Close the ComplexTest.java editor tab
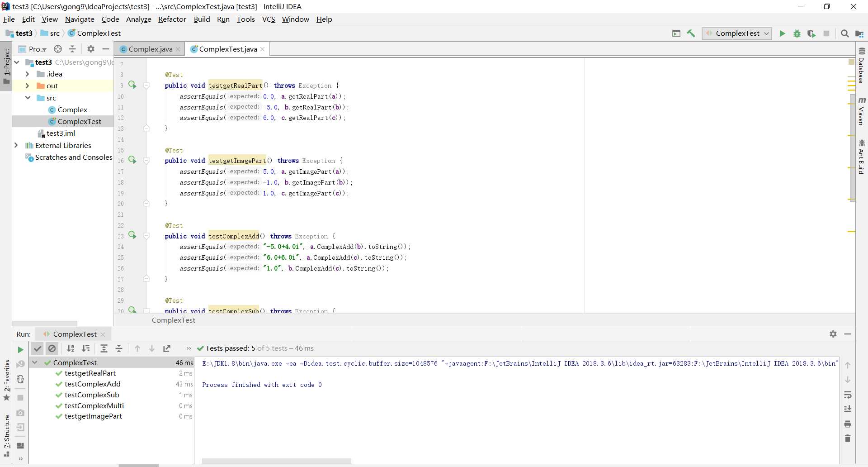 (x=262, y=49)
